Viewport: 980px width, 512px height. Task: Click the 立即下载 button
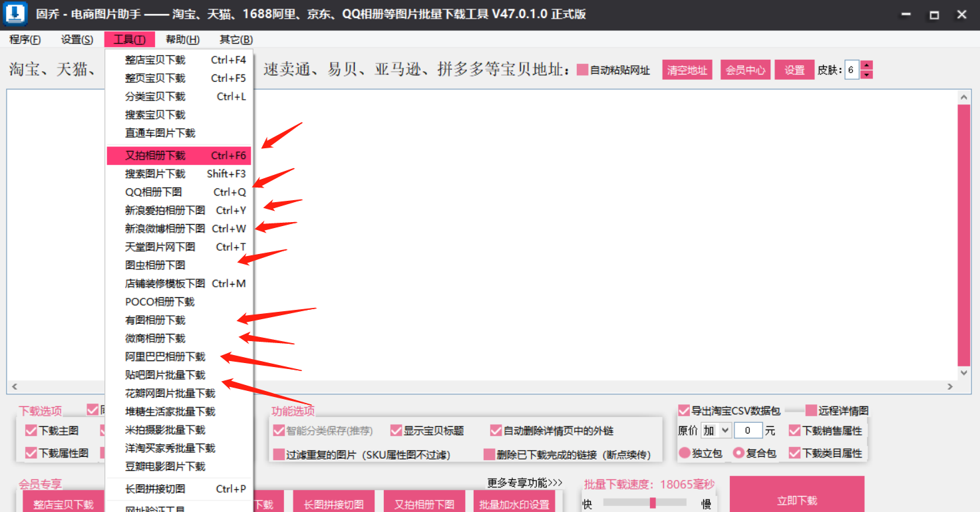pos(797,494)
